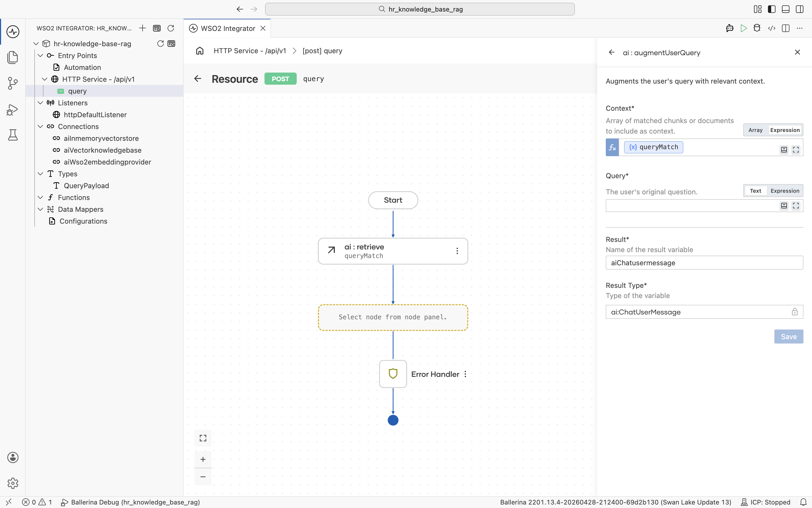Collapse the Types section

pyautogui.click(x=40, y=174)
